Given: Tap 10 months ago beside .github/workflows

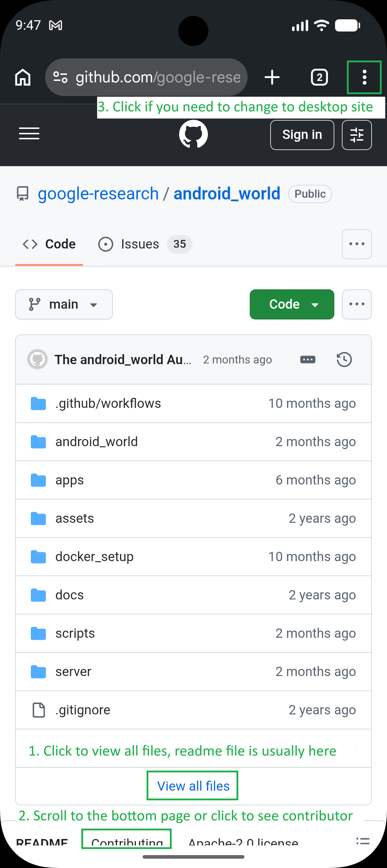Looking at the screenshot, I should pyautogui.click(x=312, y=404).
